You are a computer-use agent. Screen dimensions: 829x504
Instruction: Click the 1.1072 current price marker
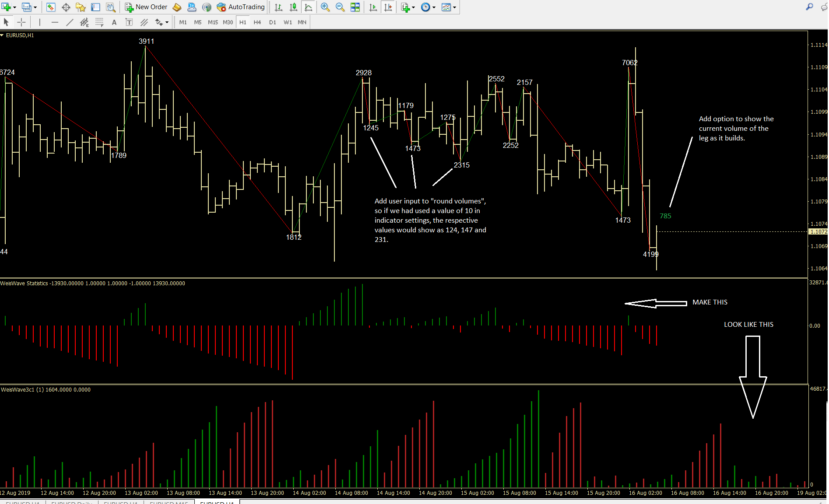(818, 231)
